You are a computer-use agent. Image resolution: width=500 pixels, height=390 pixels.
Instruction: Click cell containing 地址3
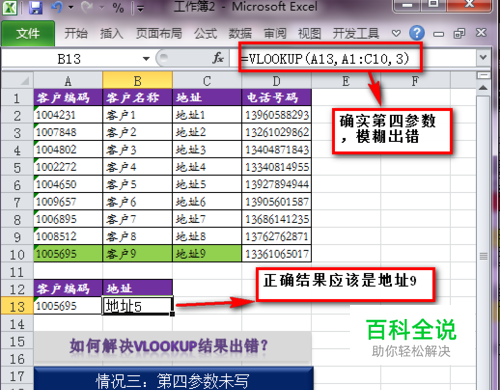pos(207,150)
